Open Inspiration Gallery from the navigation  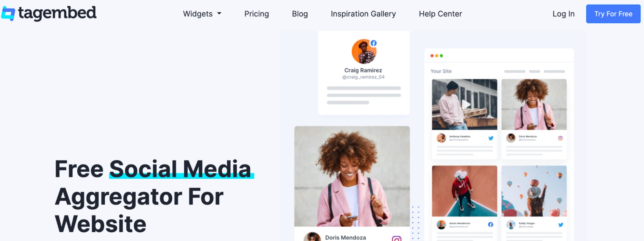click(363, 14)
